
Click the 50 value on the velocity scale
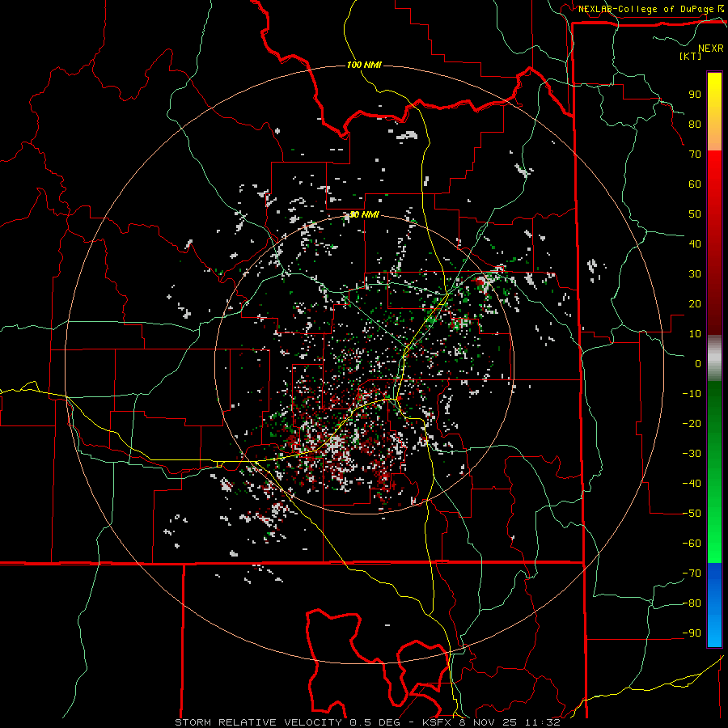[695, 214]
